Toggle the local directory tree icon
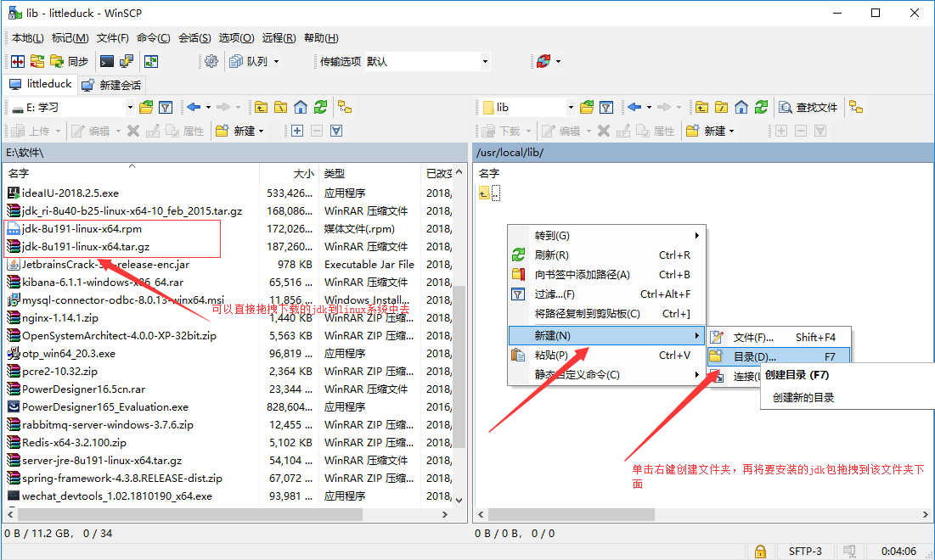Image resolution: width=935 pixels, height=560 pixels. (x=345, y=107)
